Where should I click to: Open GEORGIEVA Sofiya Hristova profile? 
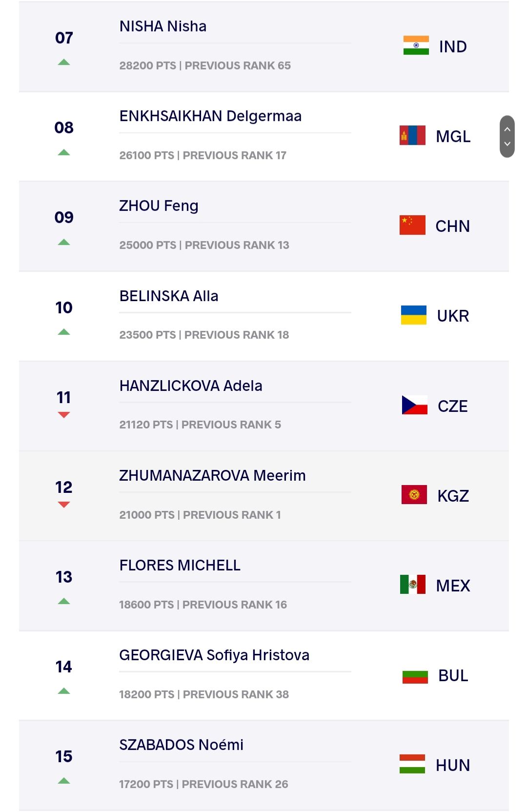(214, 655)
